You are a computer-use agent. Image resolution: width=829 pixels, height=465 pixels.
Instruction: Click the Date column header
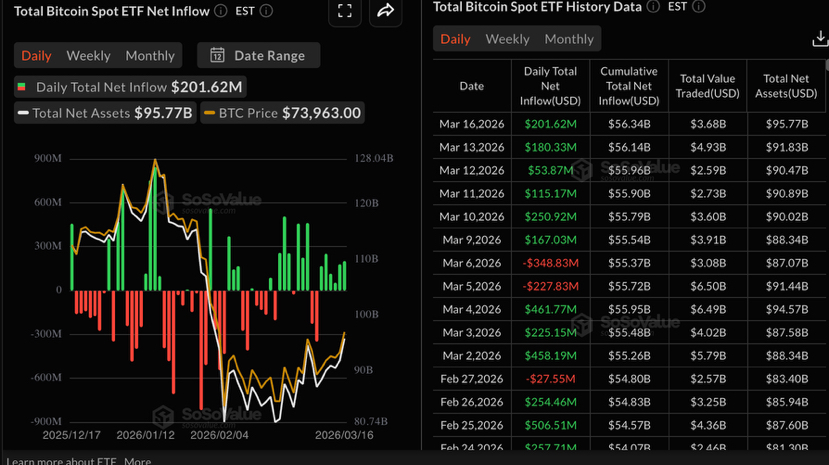(x=472, y=86)
